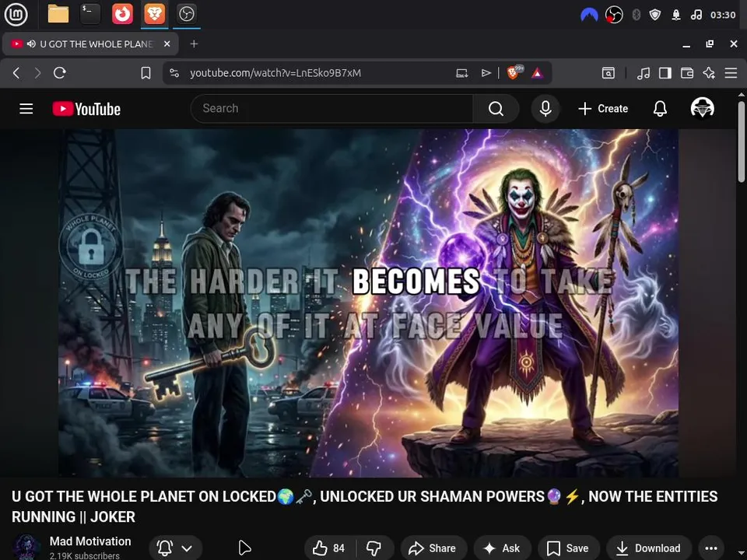Open the music note tray icon
The width and height of the screenshot is (747, 560).
(696, 15)
